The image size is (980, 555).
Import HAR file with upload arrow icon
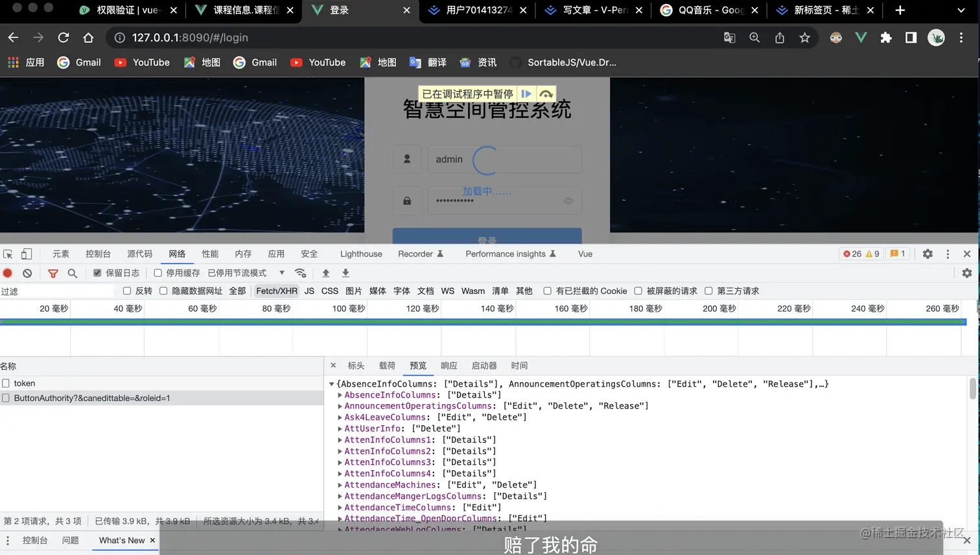[x=325, y=273]
